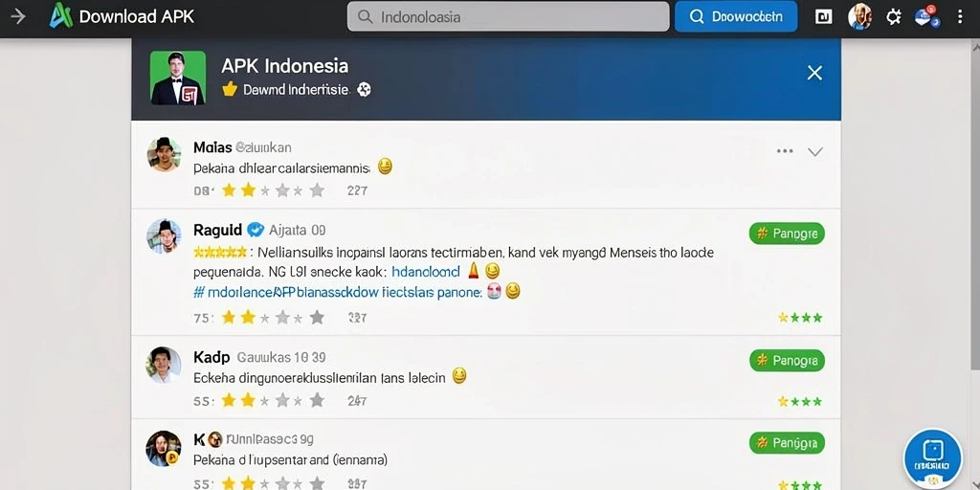The image size is (980, 490).
Task: Click the smiley emoji in the Maias review
Action: 385,167
